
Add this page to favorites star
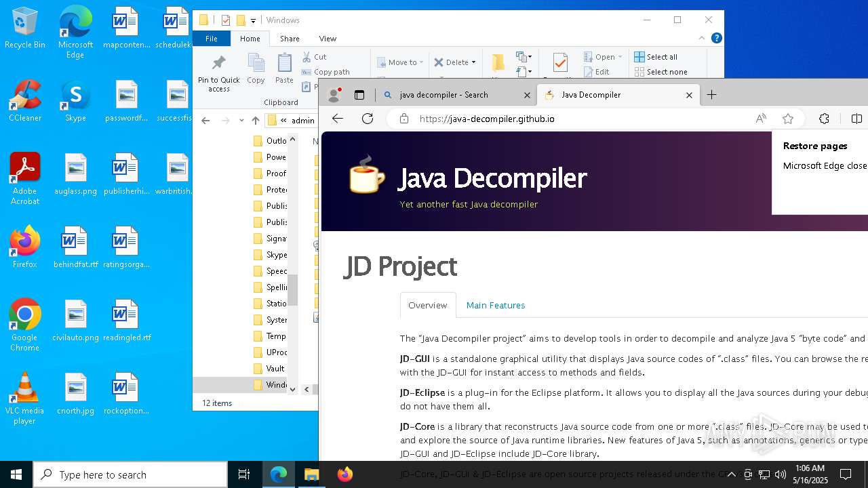click(x=788, y=119)
